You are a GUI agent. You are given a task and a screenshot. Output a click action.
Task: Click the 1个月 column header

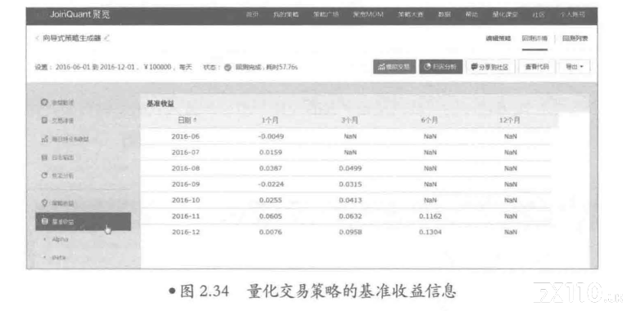270,120
